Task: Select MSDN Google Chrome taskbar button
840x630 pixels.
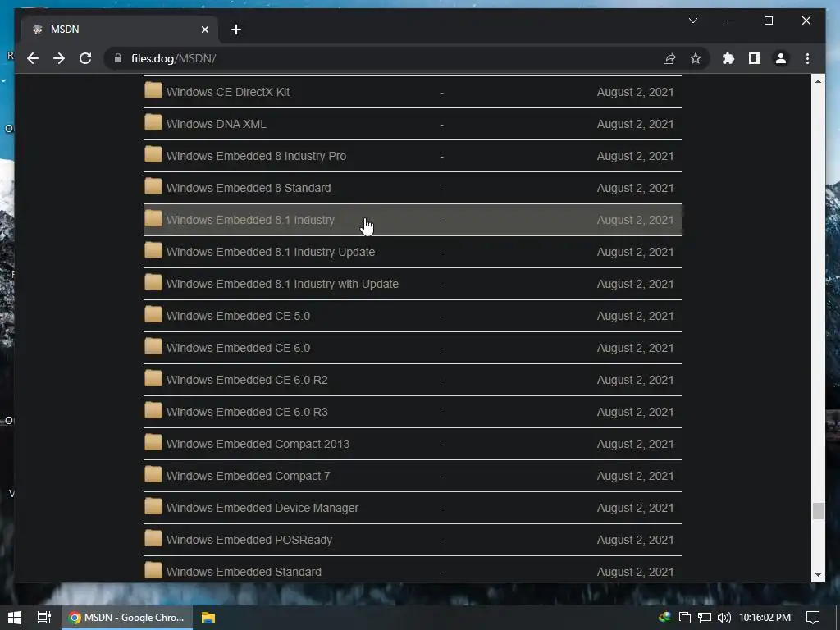Action: point(126,618)
